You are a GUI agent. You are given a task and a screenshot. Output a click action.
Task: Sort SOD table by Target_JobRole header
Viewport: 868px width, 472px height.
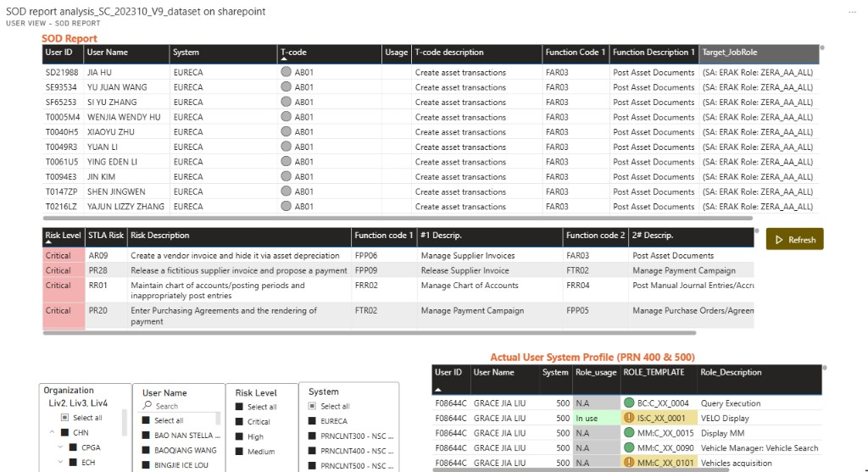(x=759, y=53)
